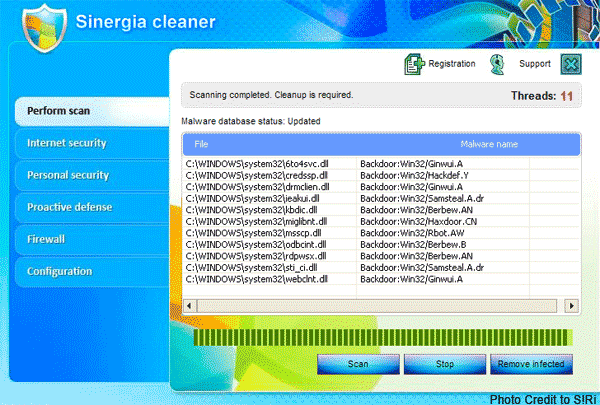Open the Configuration section
This screenshot has width=600, height=405.
pyautogui.click(x=92, y=271)
